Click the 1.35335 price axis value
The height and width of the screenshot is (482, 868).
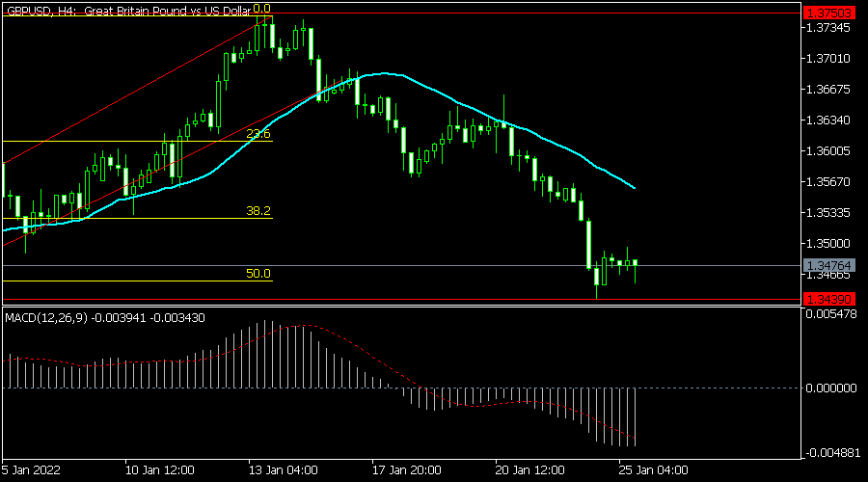point(828,213)
